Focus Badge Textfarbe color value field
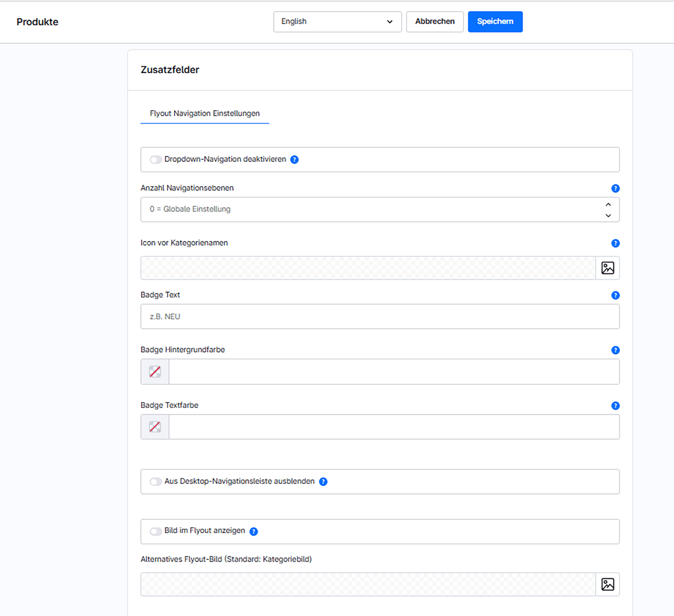Image resolution: width=674 pixels, height=616 pixels. [394, 427]
